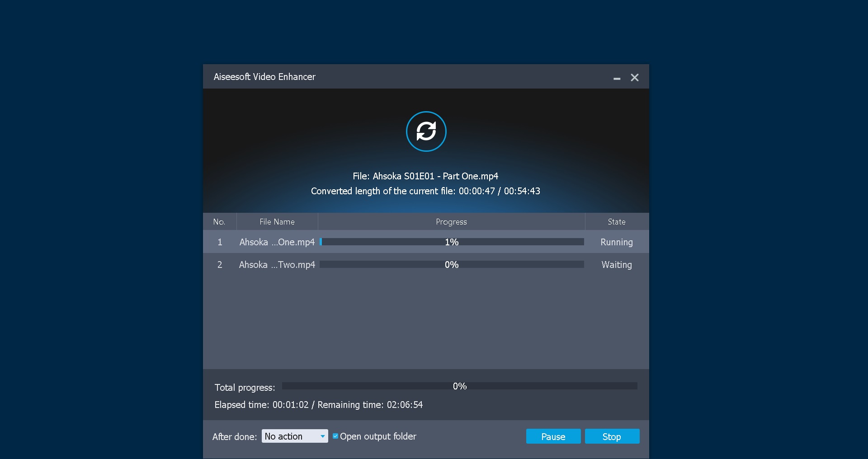Click the Total progress label
The image size is (868, 459).
(x=245, y=388)
